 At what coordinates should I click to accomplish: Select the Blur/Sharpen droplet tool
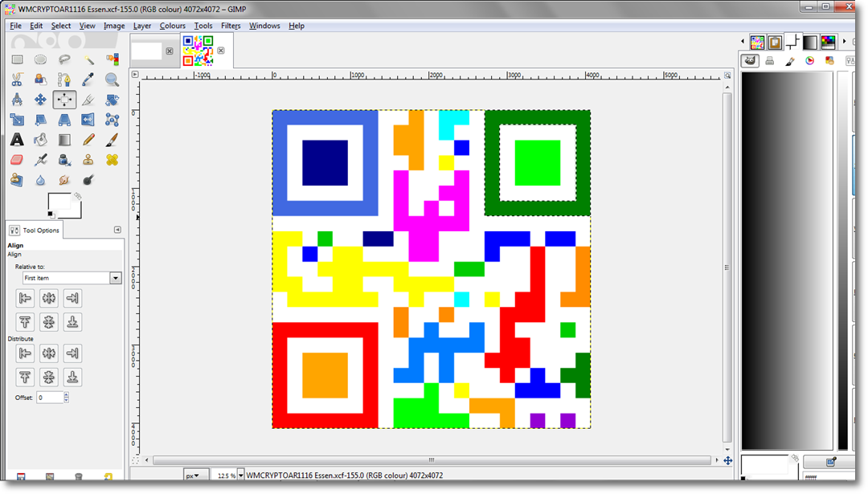point(40,180)
